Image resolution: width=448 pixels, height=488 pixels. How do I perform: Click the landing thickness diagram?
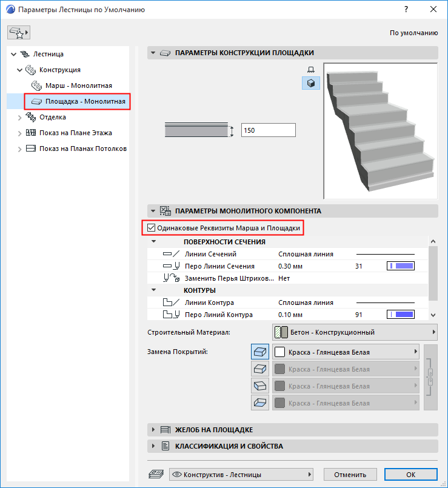click(199, 130)
